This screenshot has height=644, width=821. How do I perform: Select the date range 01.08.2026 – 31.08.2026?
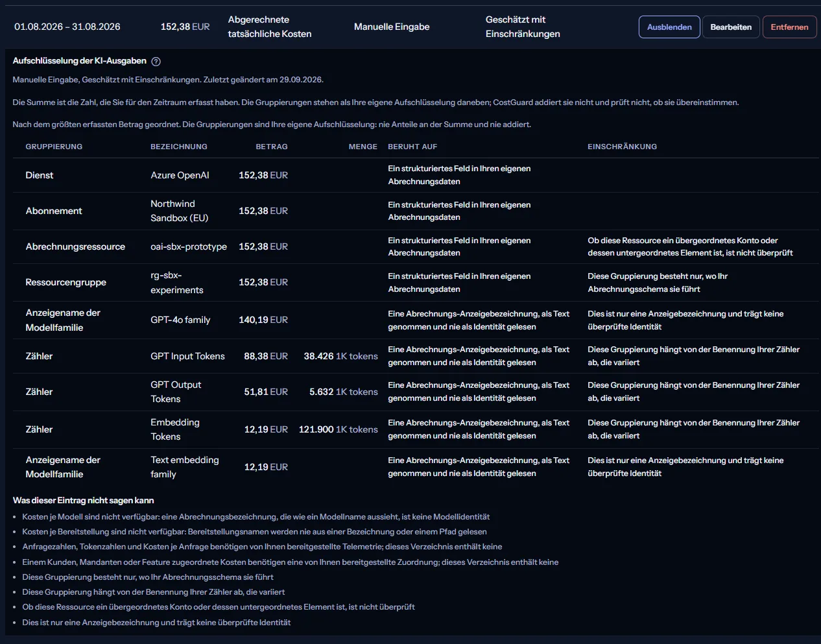(x=67, y=27)
